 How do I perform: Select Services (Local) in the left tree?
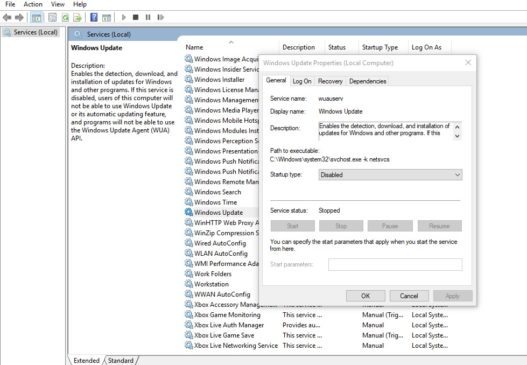click(x=35, y=32)
